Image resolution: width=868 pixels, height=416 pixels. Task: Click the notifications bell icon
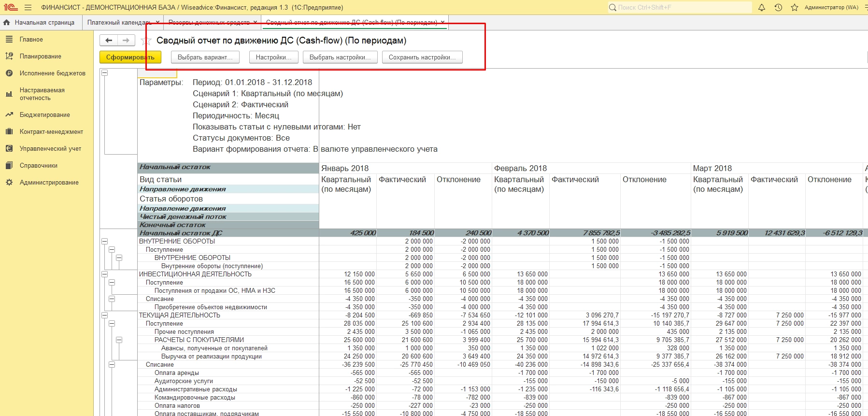click(762, 8)
